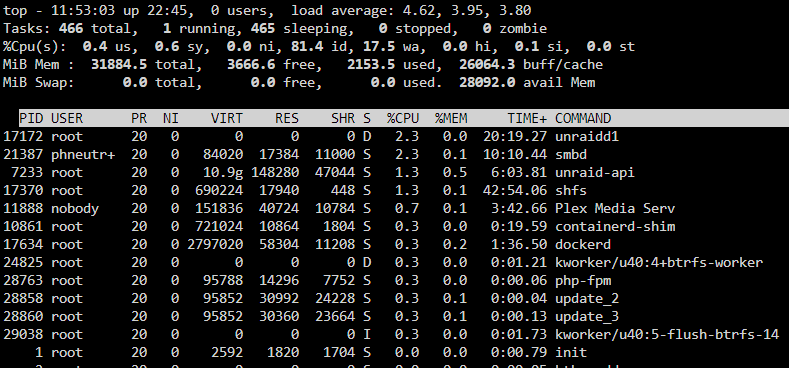Screen dimensions: 789x368
Task: Click the unraidd1 command name
Action: coord(587,136)
